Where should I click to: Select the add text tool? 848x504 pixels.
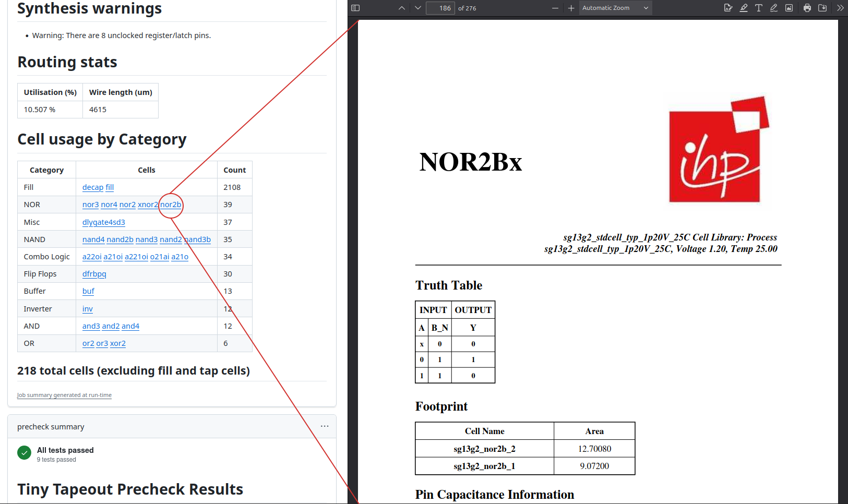pos(759,8)
